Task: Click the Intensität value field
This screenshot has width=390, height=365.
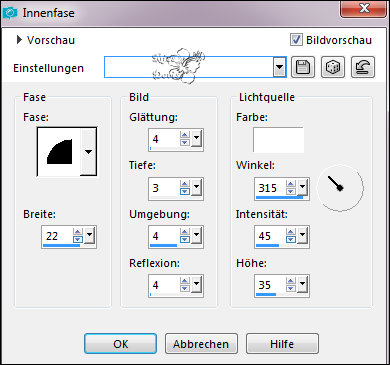Action: click(270, 236)
